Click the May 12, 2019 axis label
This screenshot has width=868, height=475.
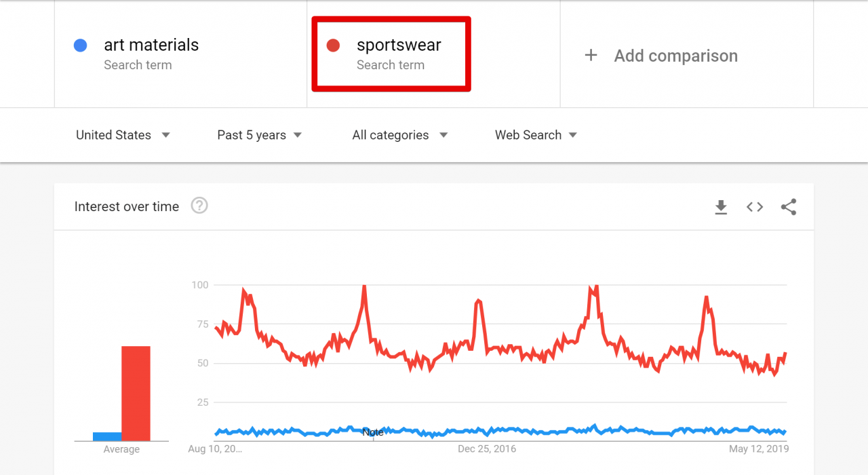(x=759, y=449)
